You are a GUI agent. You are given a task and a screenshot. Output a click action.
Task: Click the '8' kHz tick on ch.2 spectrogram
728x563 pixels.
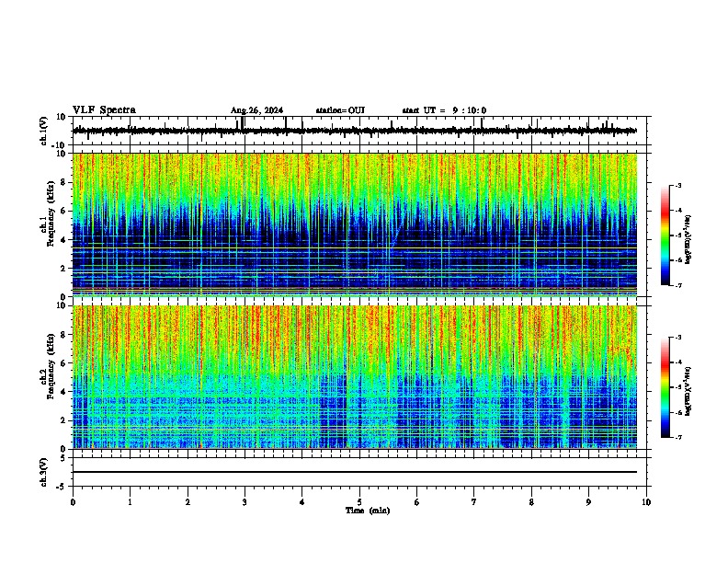[x=63, y=335]
